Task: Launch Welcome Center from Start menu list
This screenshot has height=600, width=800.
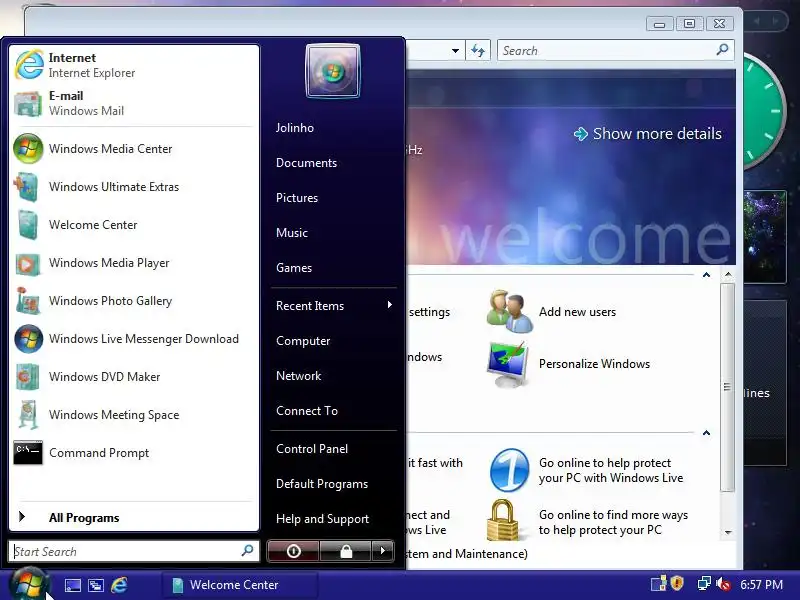Action: click(x=134, y=225)
